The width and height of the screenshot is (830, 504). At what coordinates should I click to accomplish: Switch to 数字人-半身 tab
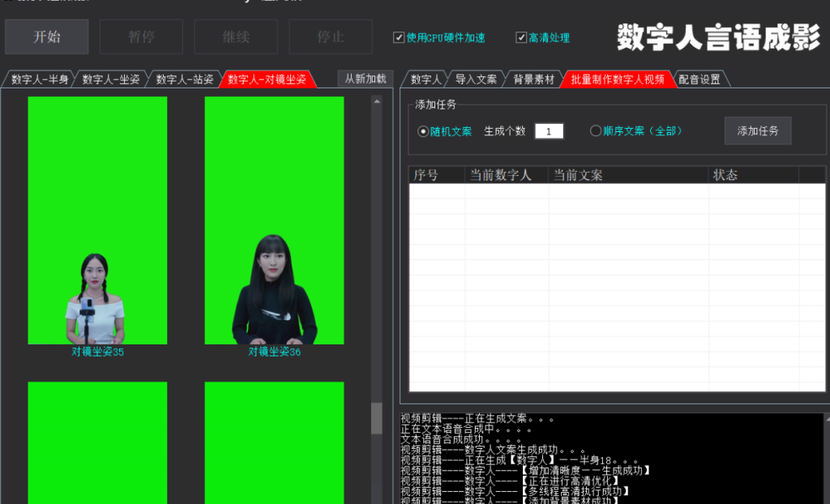coord(39,79)
